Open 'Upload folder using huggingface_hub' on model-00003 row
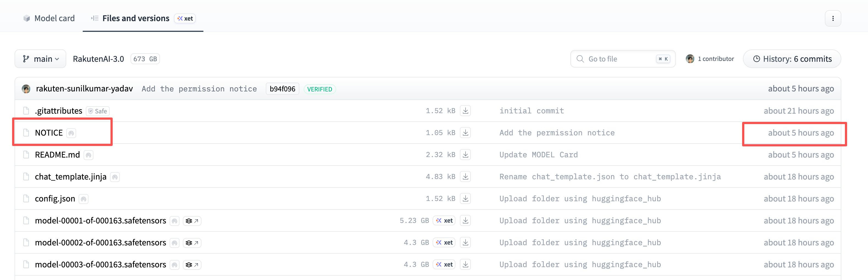This screenshot has height=280, width=868. pos(580,265)
